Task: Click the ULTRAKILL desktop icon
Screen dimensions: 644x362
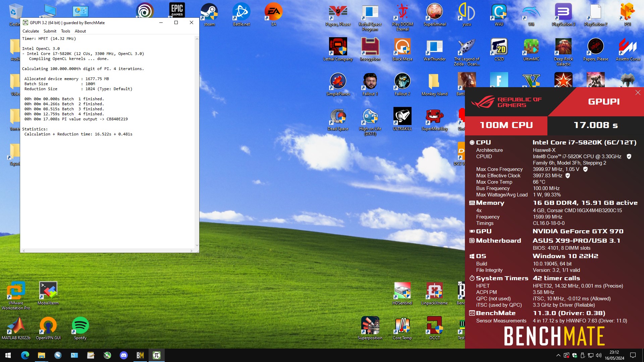Action: [402, 119]
